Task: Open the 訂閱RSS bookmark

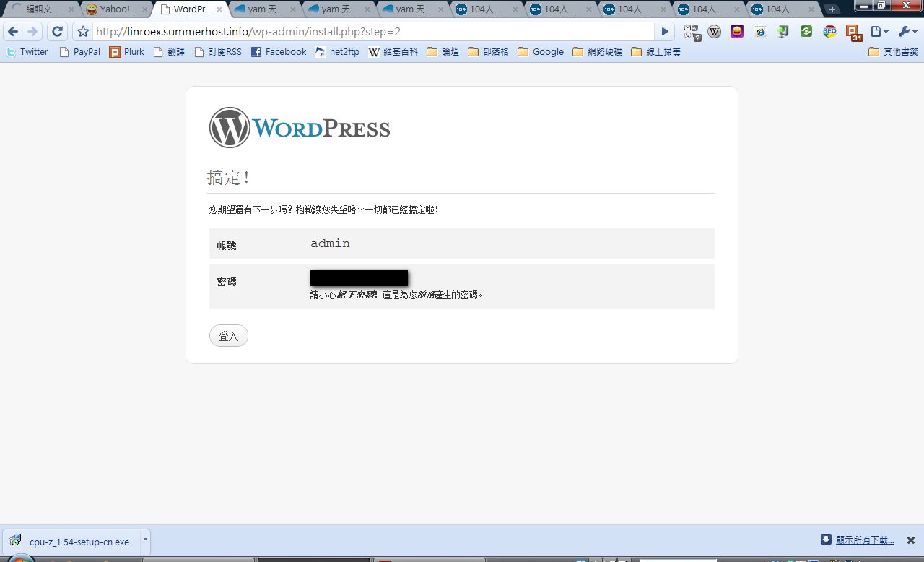Action: pos(218,52)
